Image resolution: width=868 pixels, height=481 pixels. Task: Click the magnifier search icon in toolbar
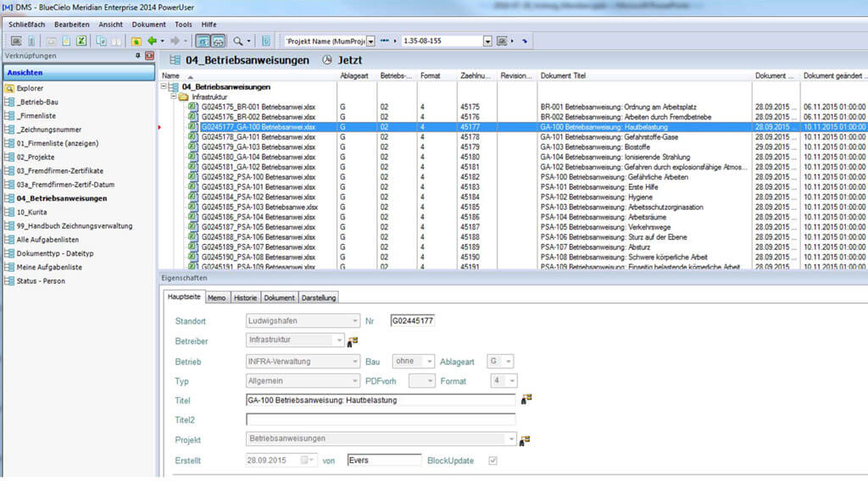coord(238,41)
